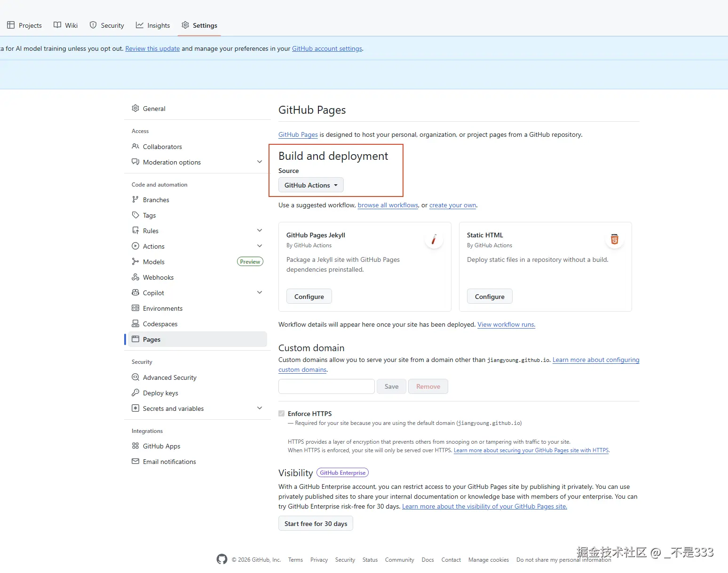
Task: Click the Jekyll logo icon
Action: [x=434, y=239]
